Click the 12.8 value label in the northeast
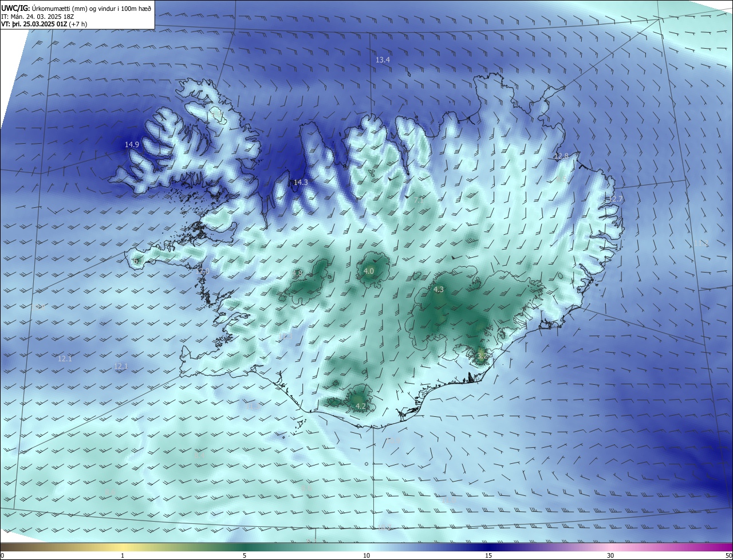This screenshot has height=560, width=733. tap(561, 156)
